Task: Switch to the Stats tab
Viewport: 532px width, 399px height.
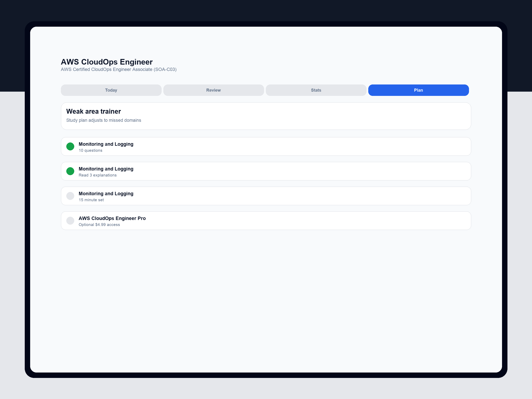Action: coord(316,90)
